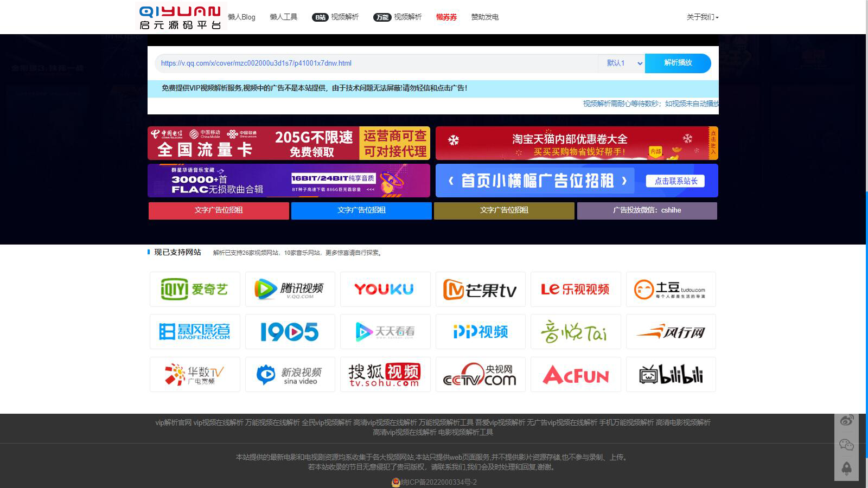Expand the 关于我们 menu
868x488 pixels.
[x=702, y=17]
